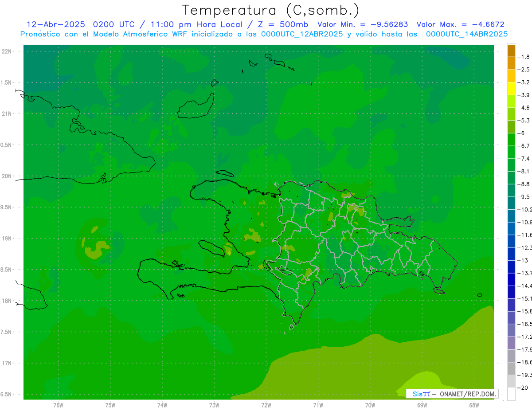Click "11:00 pm Hora Local" text

pyautogui.click(x=196, y=24)
